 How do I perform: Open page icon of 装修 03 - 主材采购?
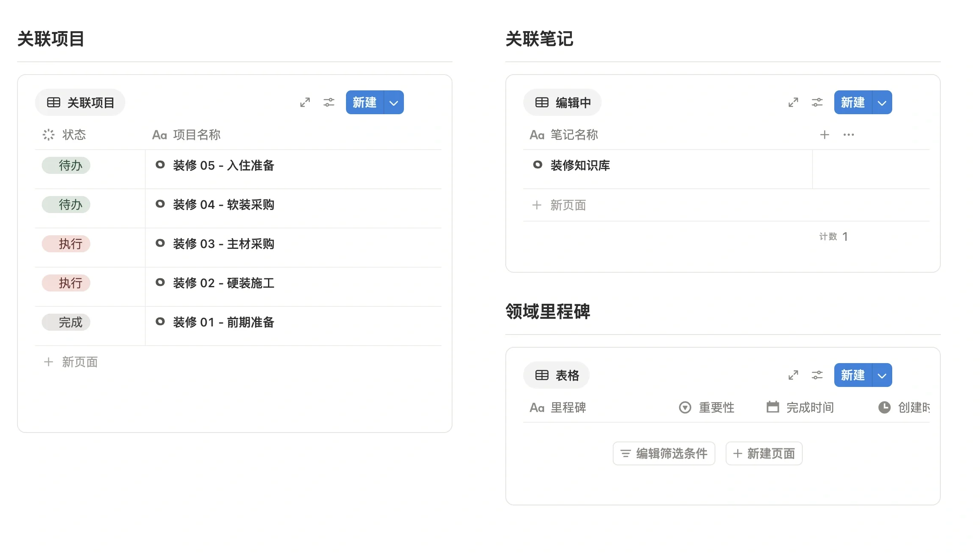(x=160, y=243)
